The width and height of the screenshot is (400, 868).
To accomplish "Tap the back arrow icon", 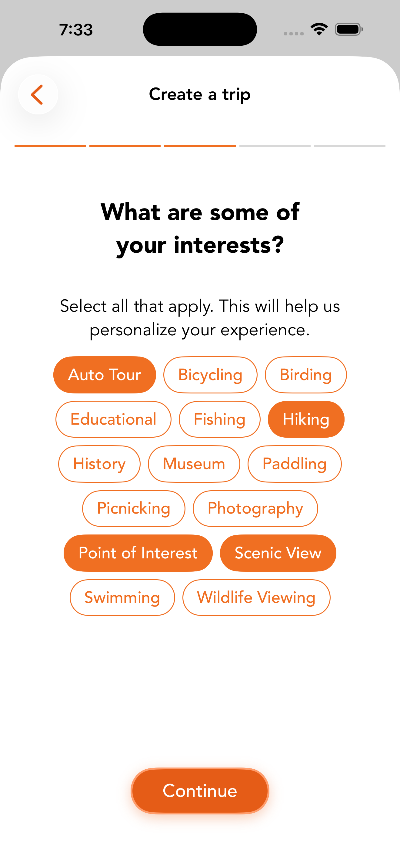I will point(38,94).
